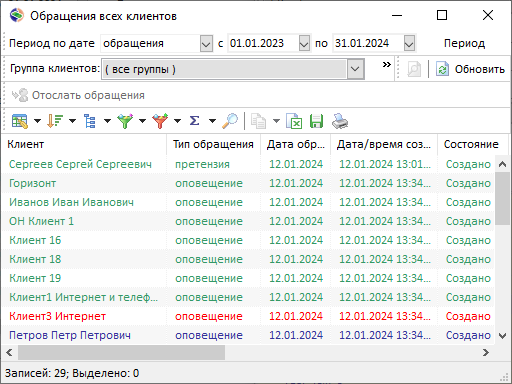Click the grayed preview document icon

coord(414,69)
